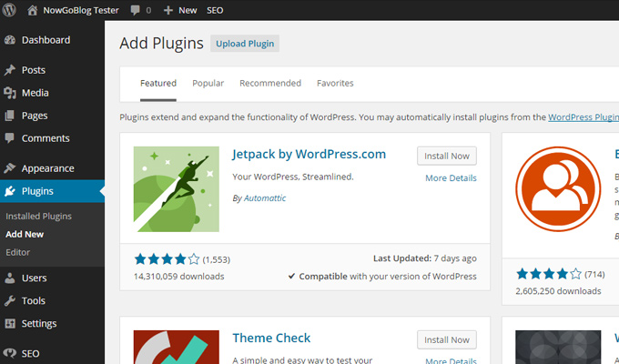Go to Media library
This screenshot has width=619, height=364.
click(x=36, y=93)
